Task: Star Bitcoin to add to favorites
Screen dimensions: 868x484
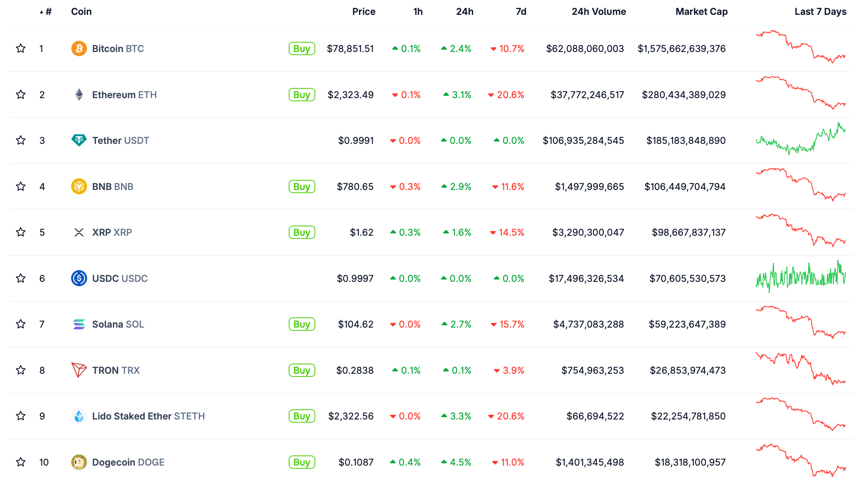Action: click(x=21, y=48)
